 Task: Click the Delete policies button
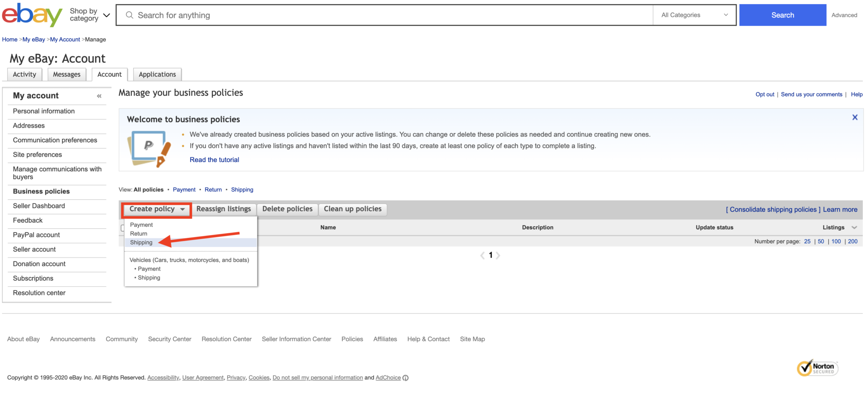coord(287,209)
